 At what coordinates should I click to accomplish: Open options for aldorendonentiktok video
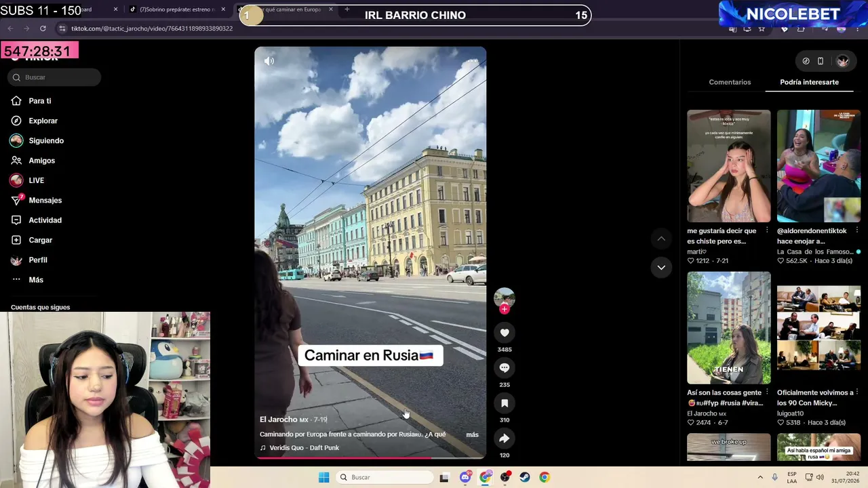coord(857,230)
